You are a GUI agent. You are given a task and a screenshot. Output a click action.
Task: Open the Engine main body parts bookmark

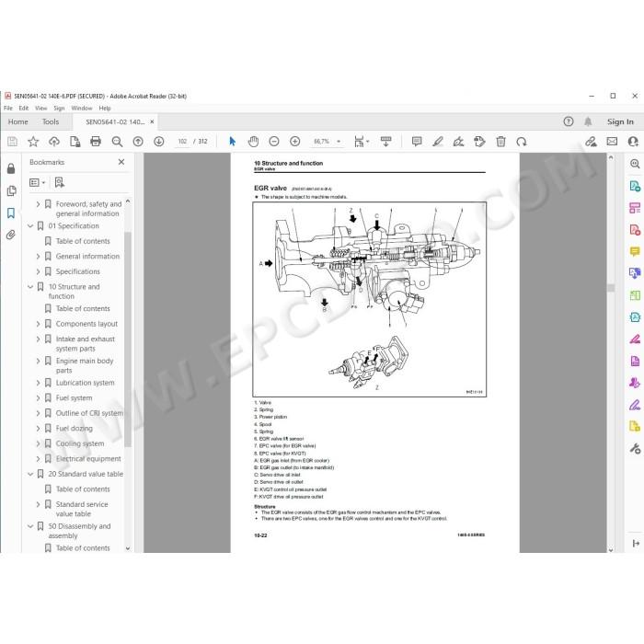(85, 365)
